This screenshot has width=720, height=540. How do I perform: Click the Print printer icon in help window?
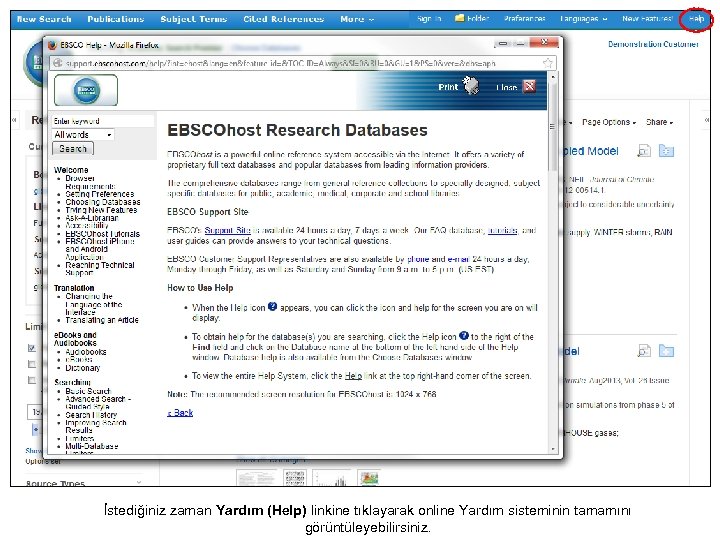tap(471, 85)
